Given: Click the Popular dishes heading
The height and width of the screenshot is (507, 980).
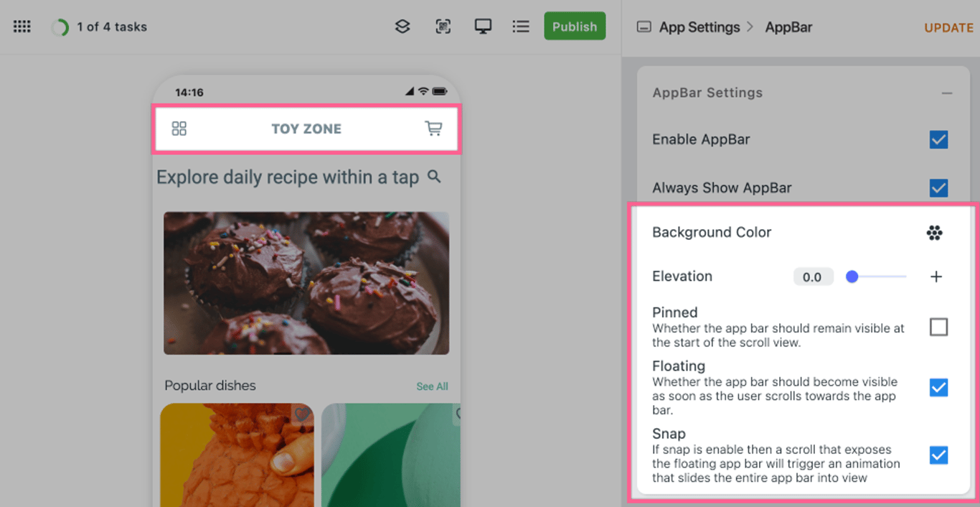Looking at the screenshot, I should (x=210, y=386).
